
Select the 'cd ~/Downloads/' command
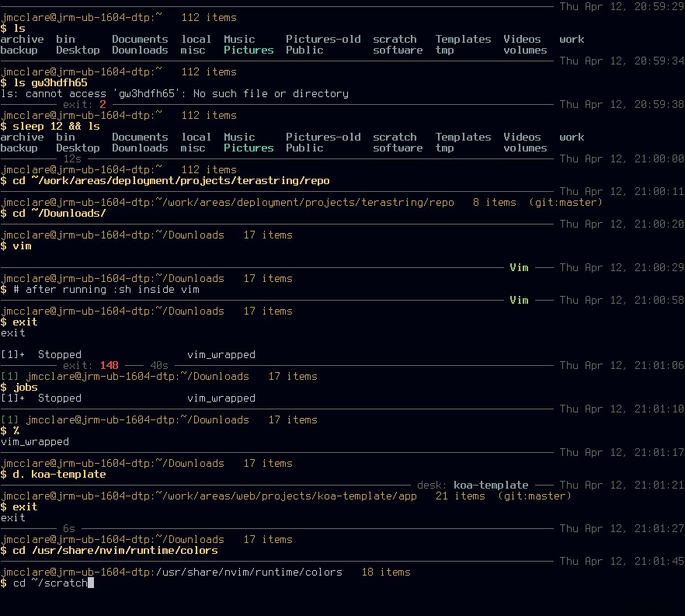[x=59, y=213]
